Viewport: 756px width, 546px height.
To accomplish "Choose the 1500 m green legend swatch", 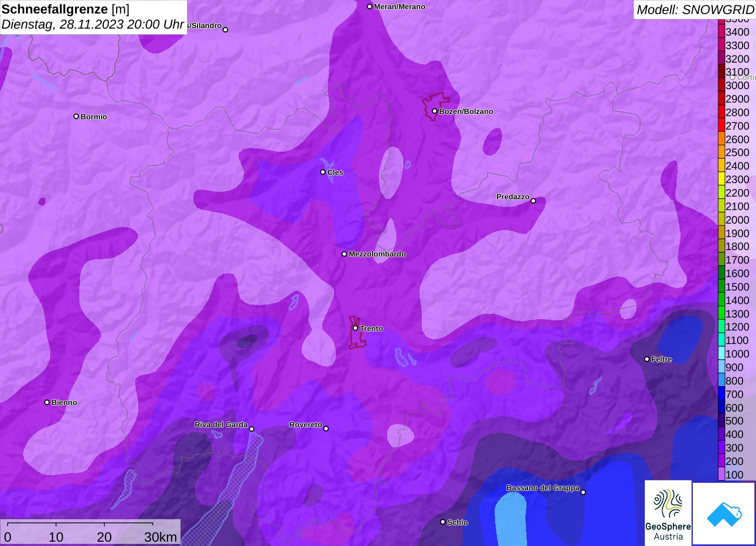I will coord(721,287).
